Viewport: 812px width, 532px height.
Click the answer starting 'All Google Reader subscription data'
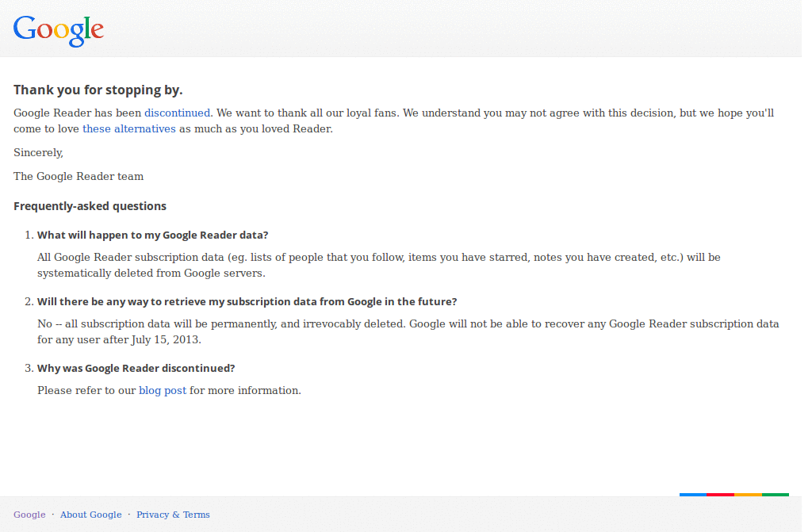(x=378, y=266)
